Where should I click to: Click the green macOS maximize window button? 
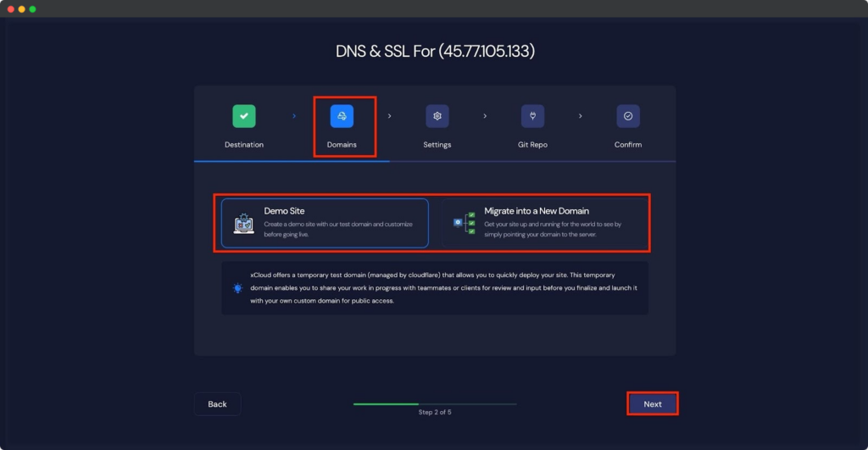(33, 8)
